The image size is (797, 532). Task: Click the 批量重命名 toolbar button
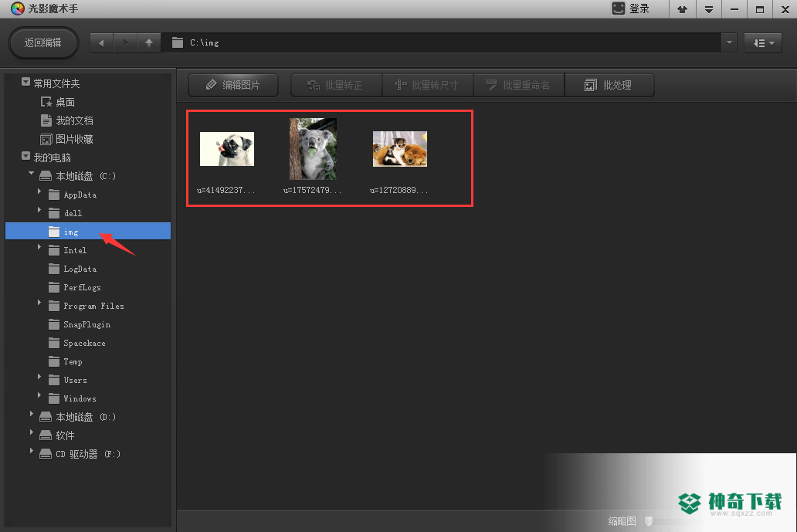(x=519, y=85)
